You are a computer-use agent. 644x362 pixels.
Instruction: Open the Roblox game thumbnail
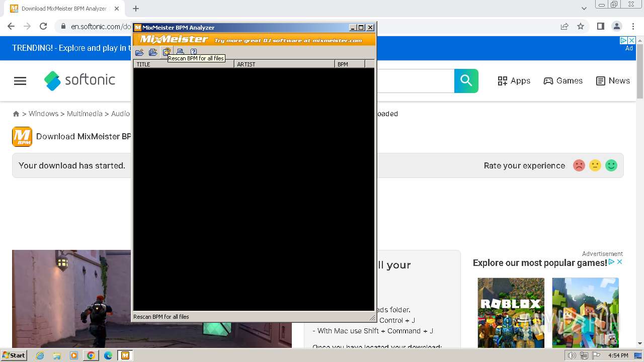[511, 313]
